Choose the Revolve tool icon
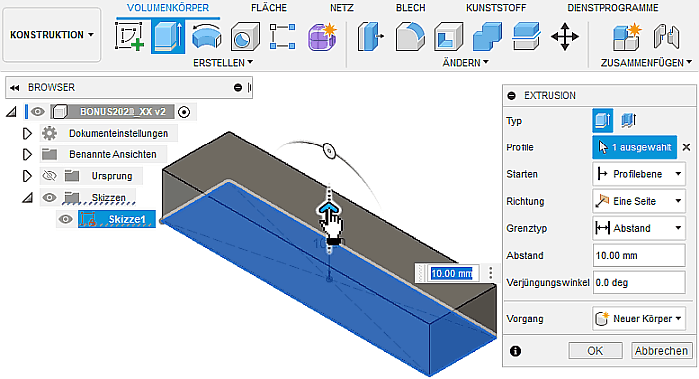This screenshot has width=699, height=379. (x=206, y=37)
